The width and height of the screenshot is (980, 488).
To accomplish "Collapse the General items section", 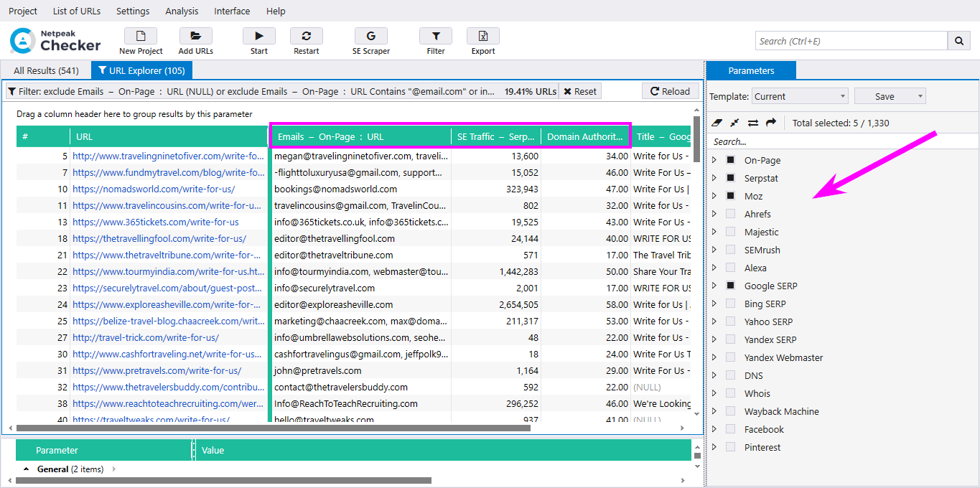I will (27, 469).
